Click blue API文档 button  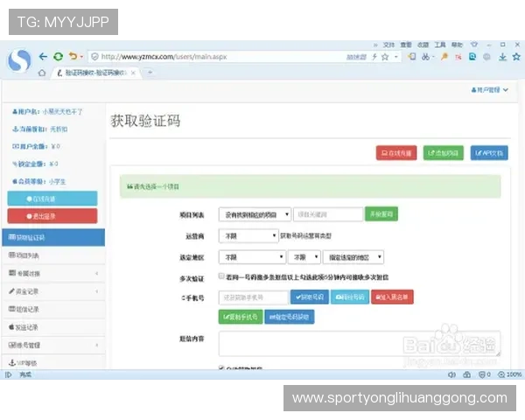(x=489, y=153)
